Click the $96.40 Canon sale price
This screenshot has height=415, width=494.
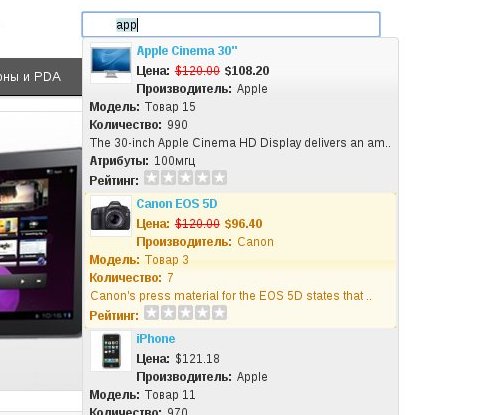pyautogui.click(x=244, y=224)
